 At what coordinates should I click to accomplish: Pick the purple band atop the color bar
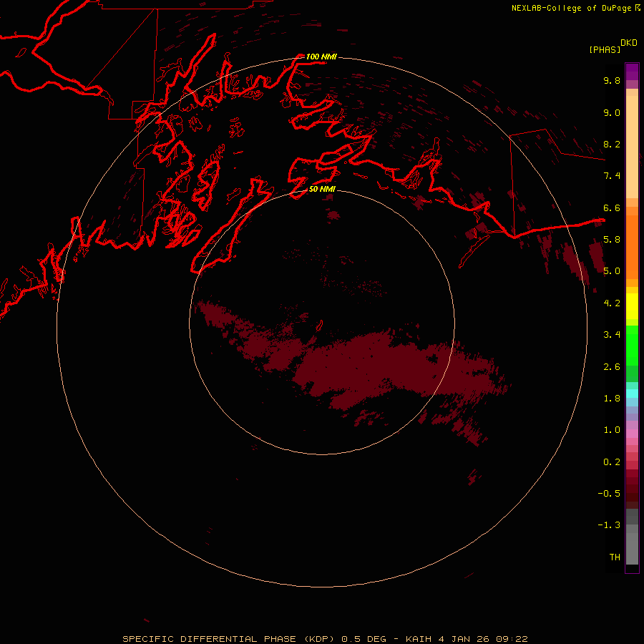click(632, 72)
